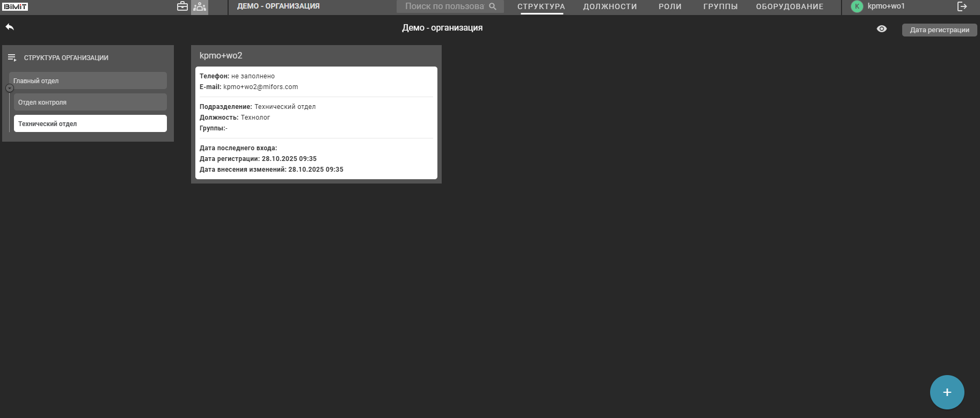980x418 pixels.
Task: Open the kpmo+wo2 user card
Action: click(x=316, y=122)
